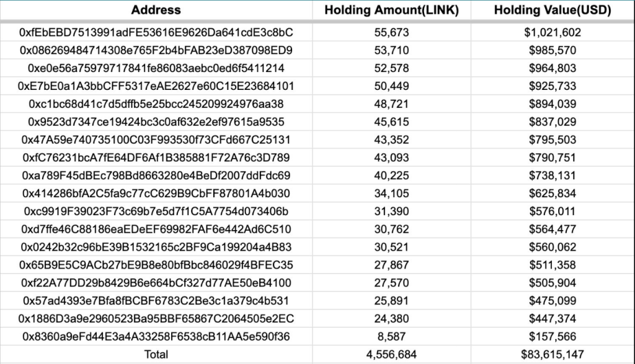Click the address beginning 0xe0e56a75979717841
Viewport: 635px width, 364px height.
[x=156, y=68]
